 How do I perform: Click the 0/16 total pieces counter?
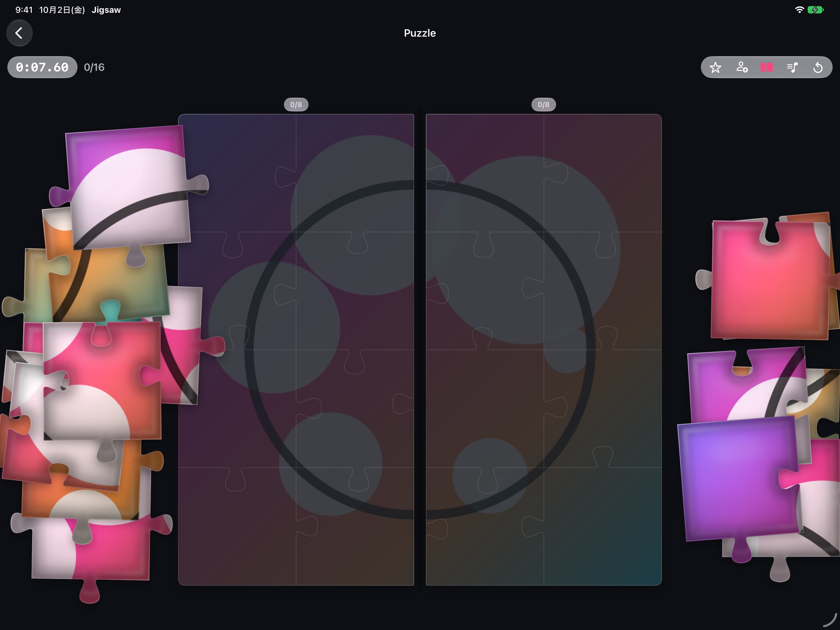94,67
